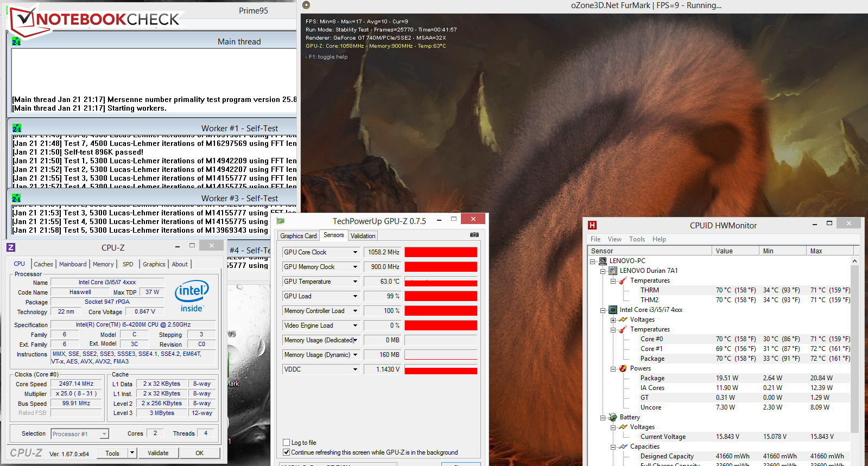
Task: Open the GPU Core Clock sensor dropdown
Action: click(356, 252)
